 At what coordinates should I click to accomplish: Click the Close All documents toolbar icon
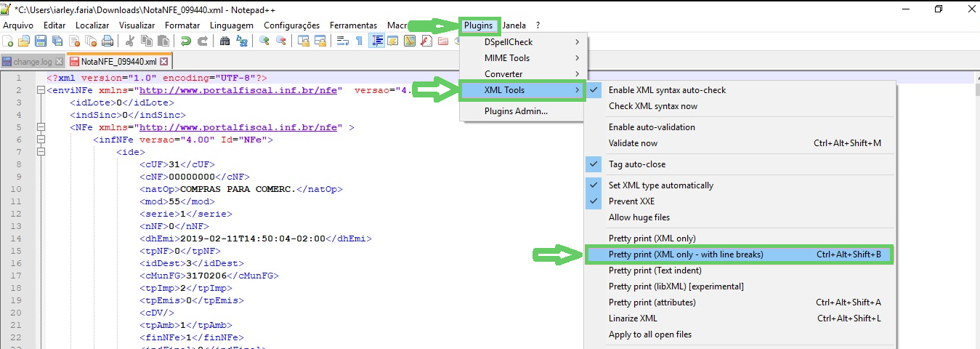click(91, 41)
